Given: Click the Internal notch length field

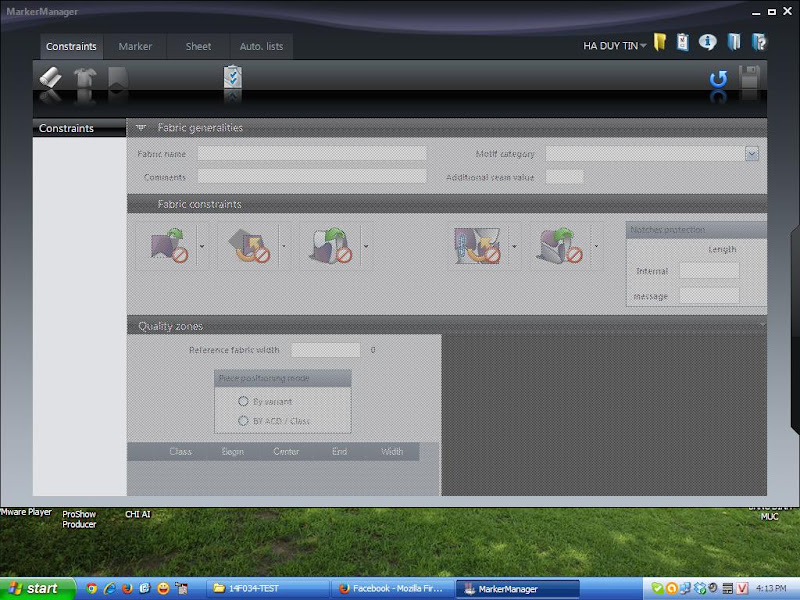Looking at the screenshot, I should (709, 271).
